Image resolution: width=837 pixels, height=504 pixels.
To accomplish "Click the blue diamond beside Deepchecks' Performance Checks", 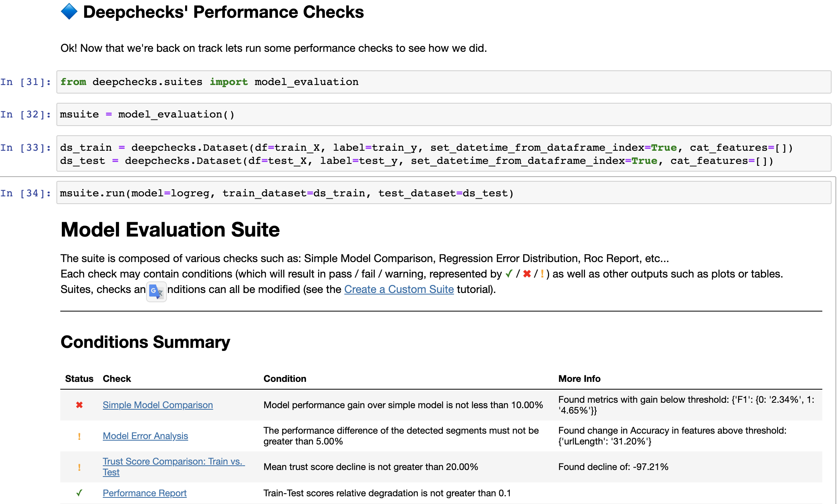I will coord(70,11).
